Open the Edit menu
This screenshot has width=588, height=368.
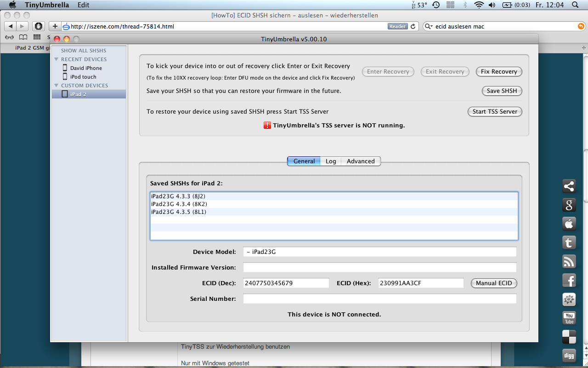pyautogui.click(x=84, y=5)
